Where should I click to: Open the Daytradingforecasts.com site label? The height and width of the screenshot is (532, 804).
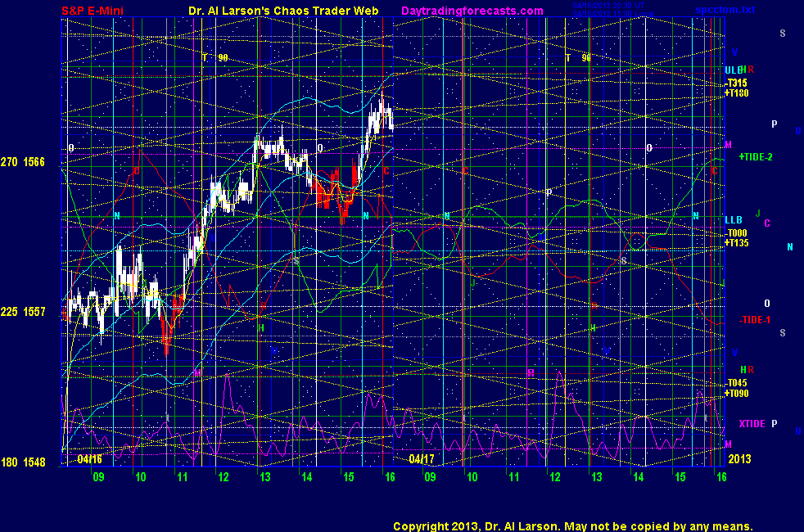click(472, 11)
